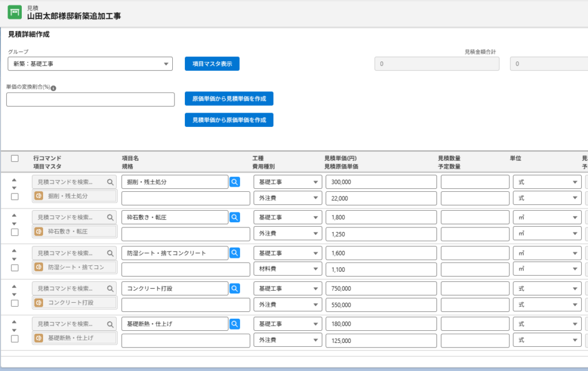Viewport: 588px width, 371px height.
Task: Toggle select-all checkbox in table header
Action: (14, 159)
